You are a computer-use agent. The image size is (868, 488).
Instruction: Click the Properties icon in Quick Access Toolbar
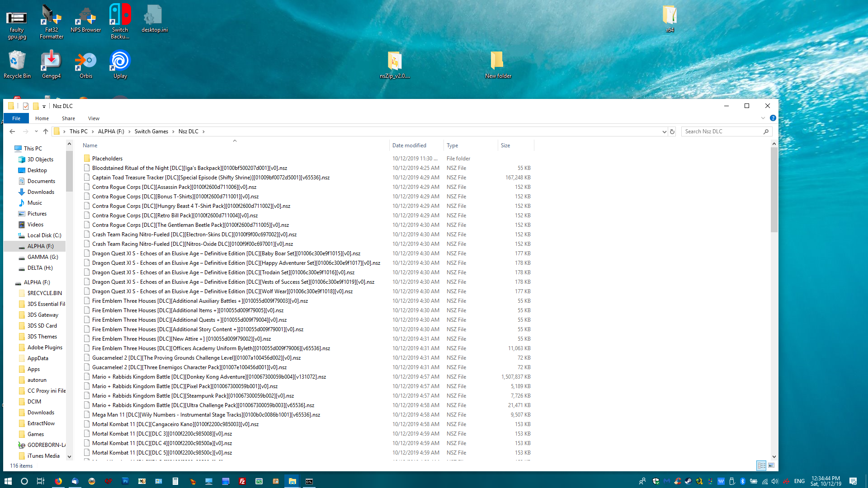click(x=26, y=106)
